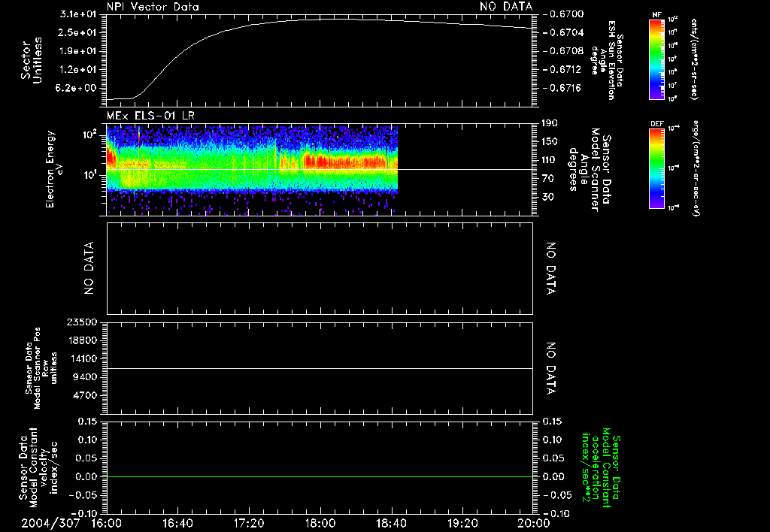Click the white scanner position line
This screenshot has height=532, width=770.
pyautogui.click(x=320, y=368)
